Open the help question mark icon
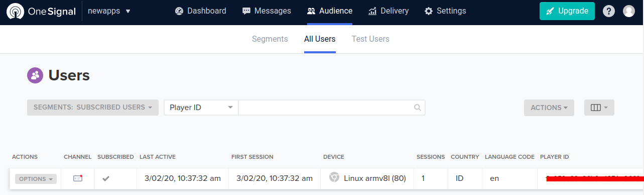The height and width of the screenshot is (195, 644). 609,11
